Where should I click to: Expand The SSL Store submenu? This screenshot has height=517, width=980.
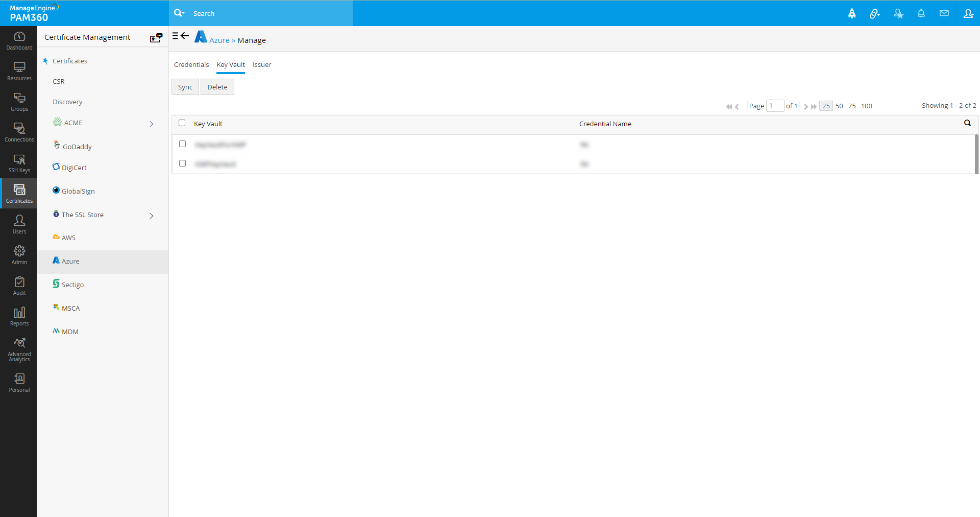[151, 216]
